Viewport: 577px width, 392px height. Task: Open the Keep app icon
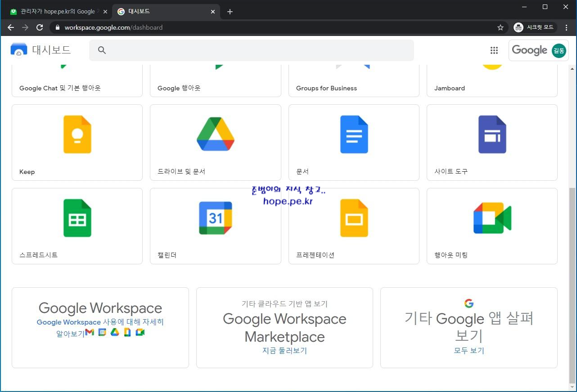tap(77, 134)
